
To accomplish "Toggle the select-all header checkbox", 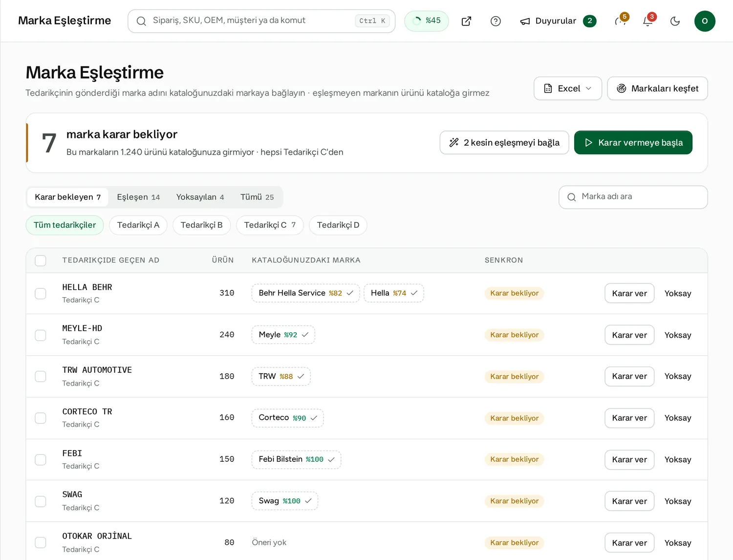I will (x=41, y=260).
